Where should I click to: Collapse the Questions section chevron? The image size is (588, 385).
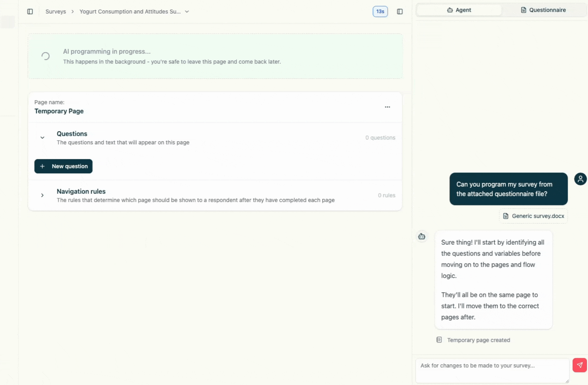pos(42,138)
